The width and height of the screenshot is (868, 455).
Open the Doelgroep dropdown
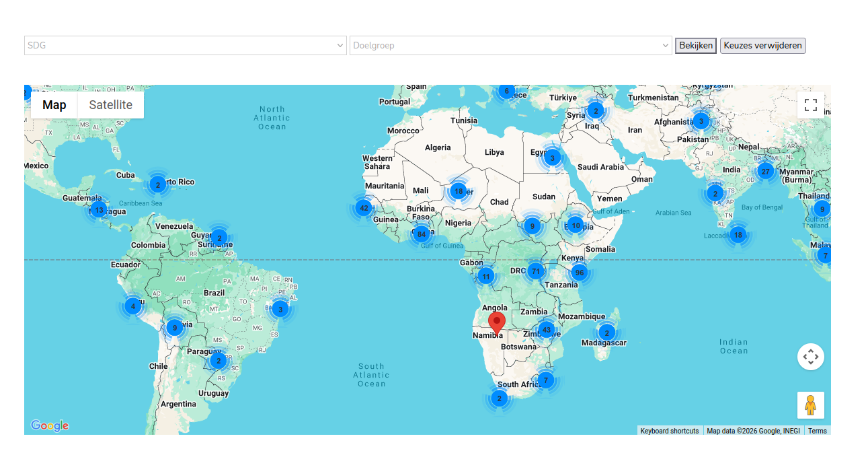tap(510, 46)
